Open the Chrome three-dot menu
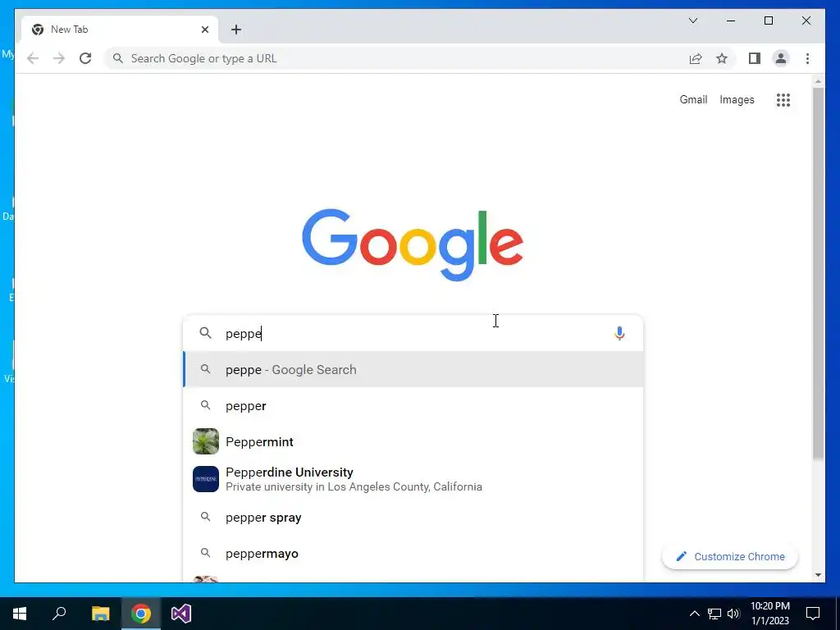Screen dimensions: 840x630 coord(807,58)
